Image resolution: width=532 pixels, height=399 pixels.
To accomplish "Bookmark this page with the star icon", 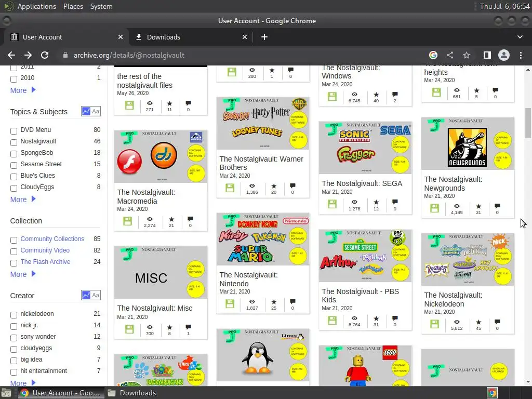I will (x=467, y=55).
